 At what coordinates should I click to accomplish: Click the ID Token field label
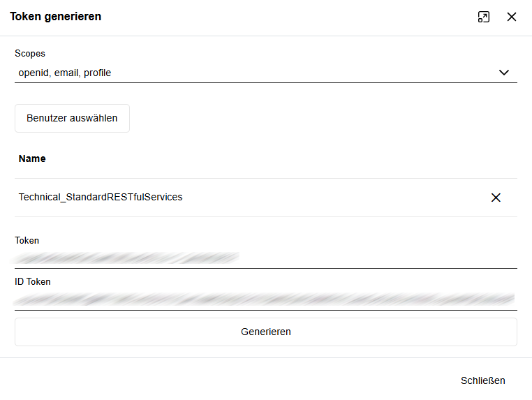click(33, 281)
